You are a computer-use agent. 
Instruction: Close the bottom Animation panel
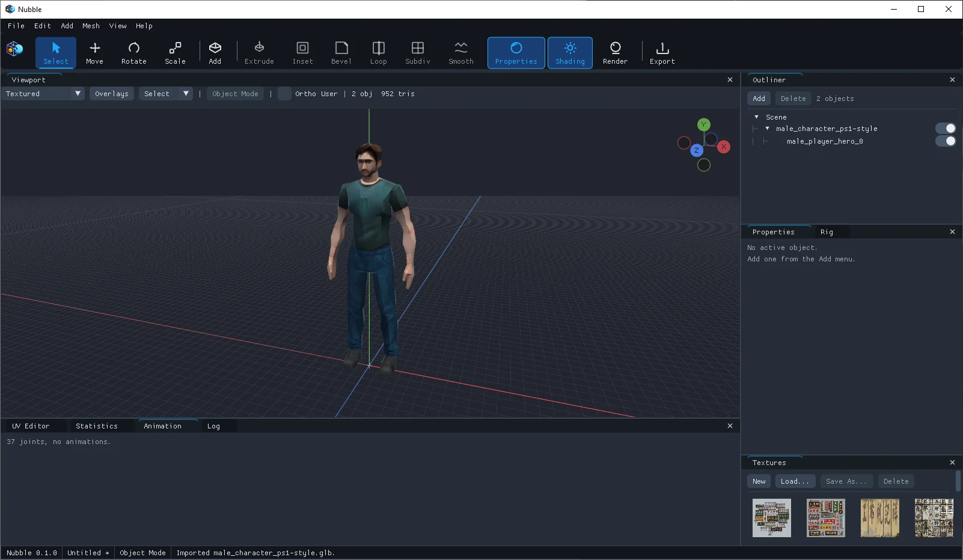[730, 426]
